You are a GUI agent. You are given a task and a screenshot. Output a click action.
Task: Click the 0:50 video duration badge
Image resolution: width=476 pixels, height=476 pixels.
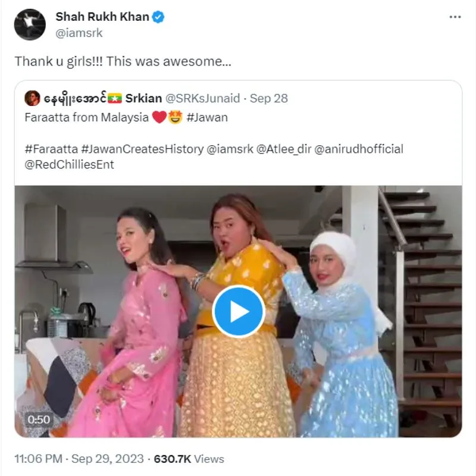39,419
